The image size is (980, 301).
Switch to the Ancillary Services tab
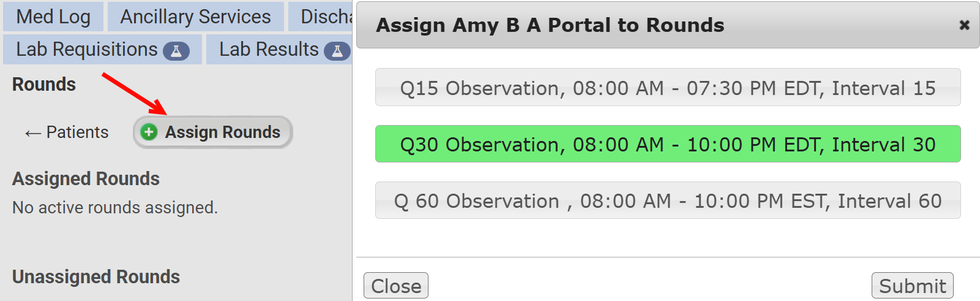pyautogui.click(x=195, y=17)
